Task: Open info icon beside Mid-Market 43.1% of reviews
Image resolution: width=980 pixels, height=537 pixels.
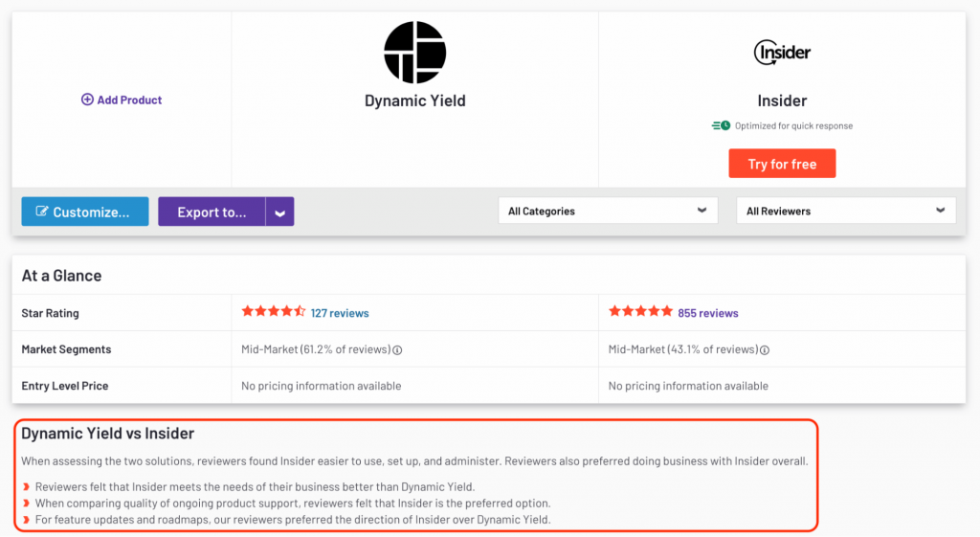Action: click(765, 350)
